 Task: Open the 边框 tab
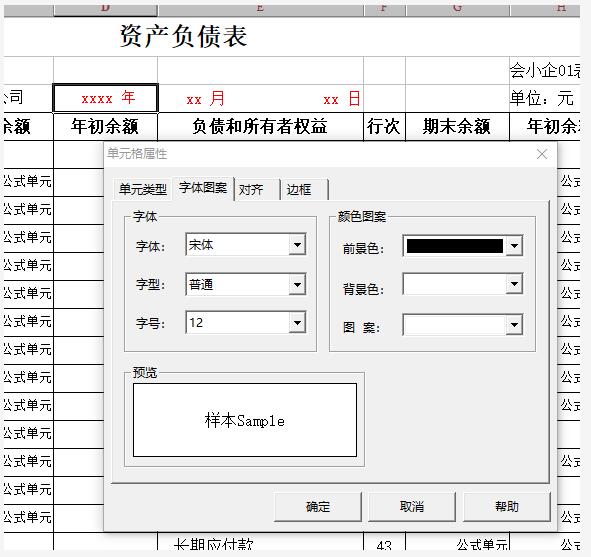[304, 190]
